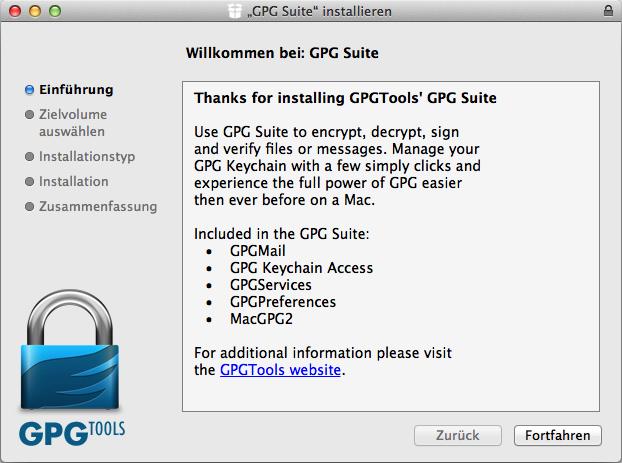The width and height of the screenshot is (622, 463).
Task: Click the green zoom window button
Action: click(x=55, y=11)
